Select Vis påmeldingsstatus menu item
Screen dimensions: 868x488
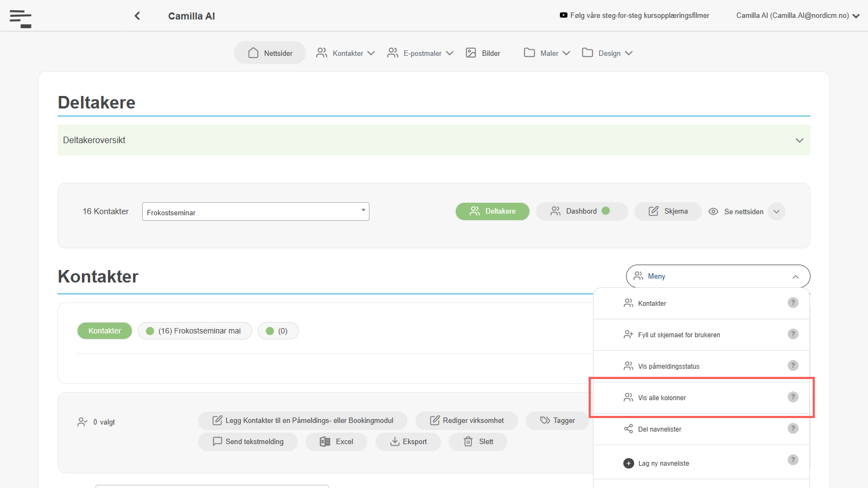point(701,366)
